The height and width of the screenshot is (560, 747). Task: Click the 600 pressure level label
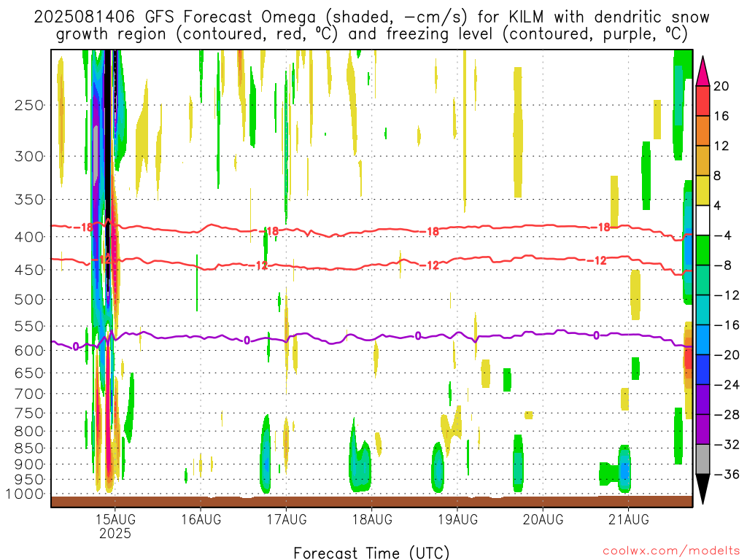(29, 351)
